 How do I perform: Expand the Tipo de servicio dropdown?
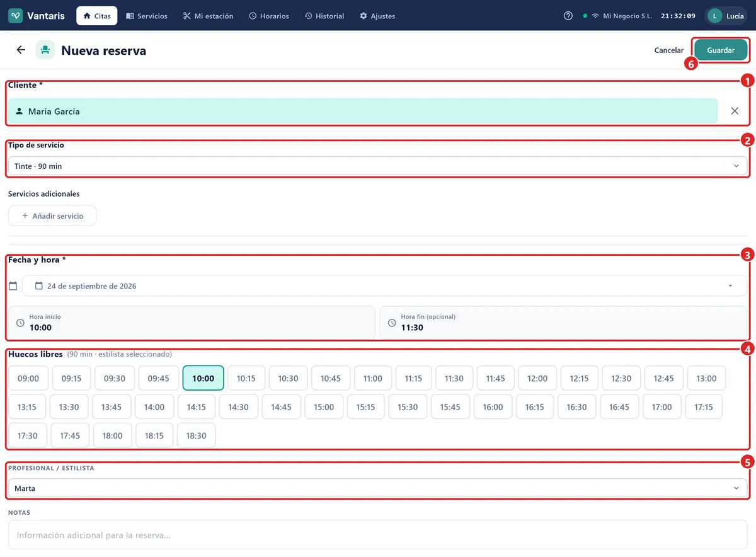(x=377, y=166)
